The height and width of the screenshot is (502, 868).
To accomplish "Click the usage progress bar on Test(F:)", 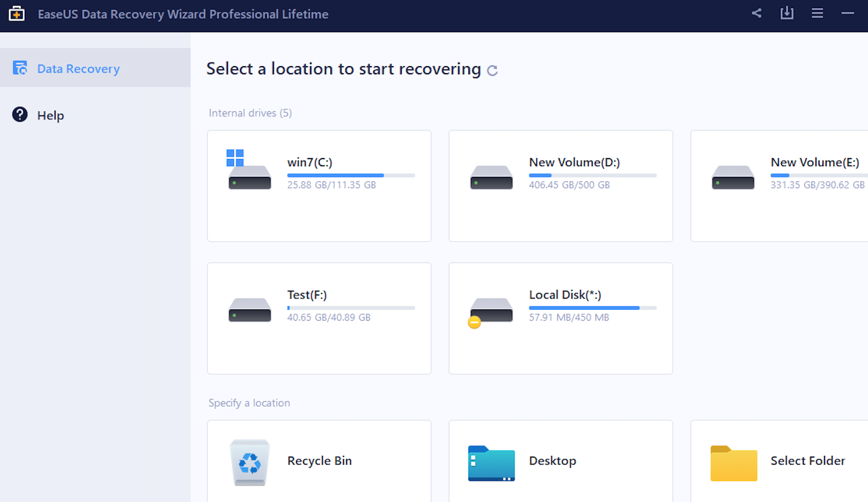I will 351,308.
